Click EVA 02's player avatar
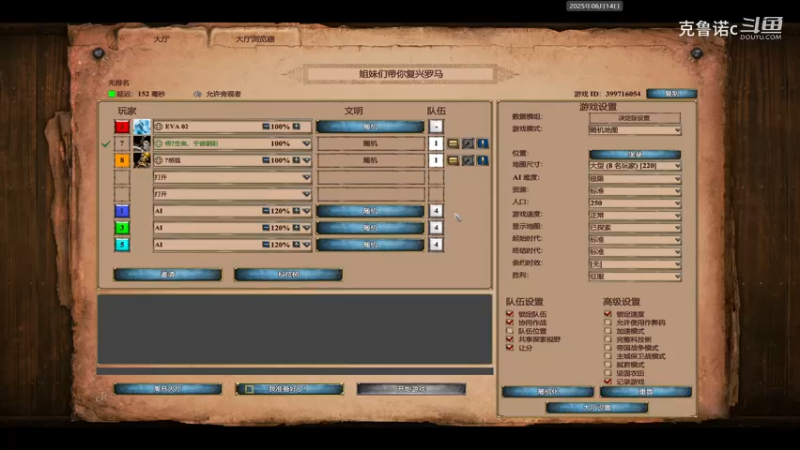 142,126
